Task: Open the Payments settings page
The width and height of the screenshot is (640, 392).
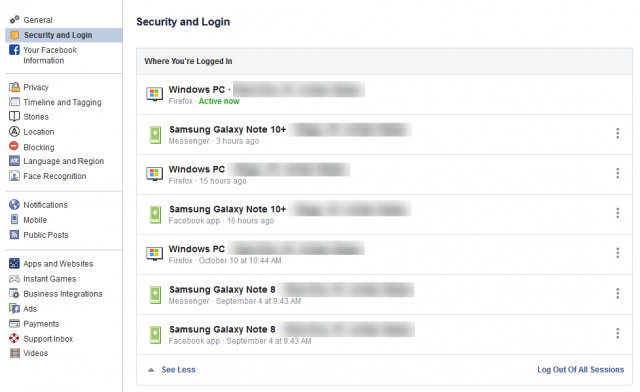Action: click(41, 324)
